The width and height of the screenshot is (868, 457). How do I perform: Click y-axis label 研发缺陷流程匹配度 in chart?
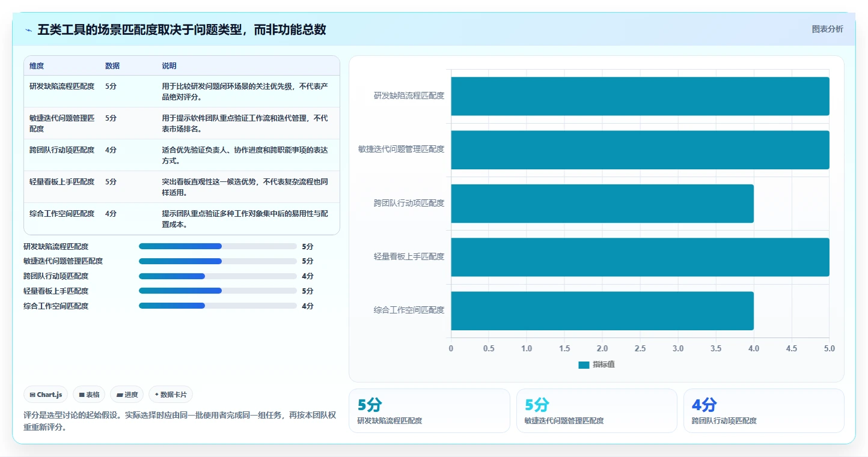click(409, 95)
